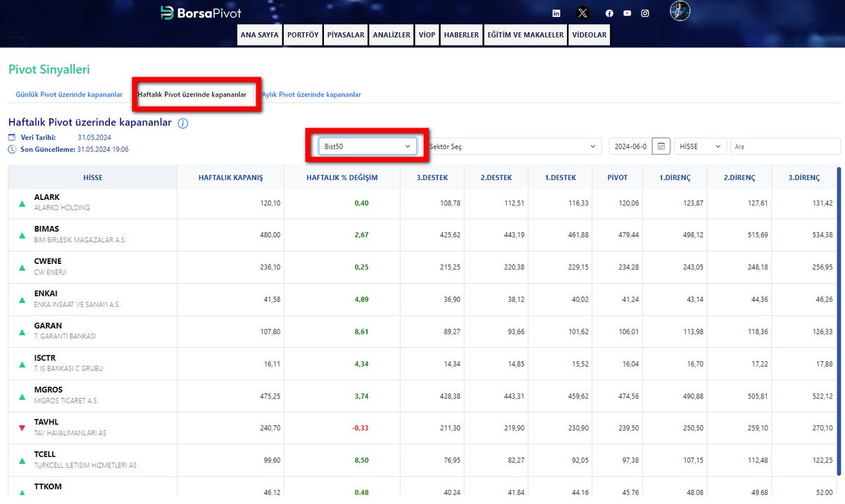845x504 pixels.
Task: Click the green up arrow for TCELL
Action: coord(22,460)
